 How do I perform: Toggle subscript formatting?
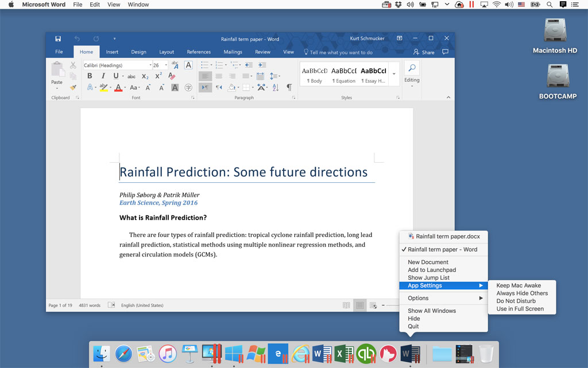pos(145,76)
